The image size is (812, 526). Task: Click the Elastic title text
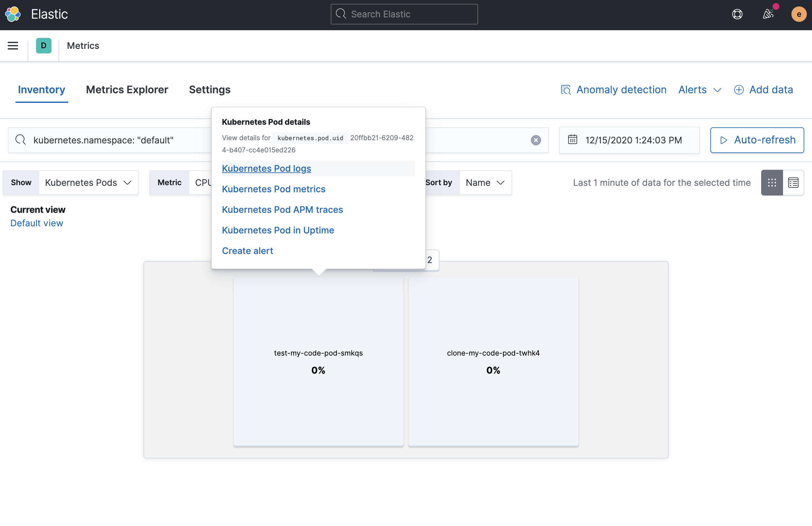tap(50, 14)
